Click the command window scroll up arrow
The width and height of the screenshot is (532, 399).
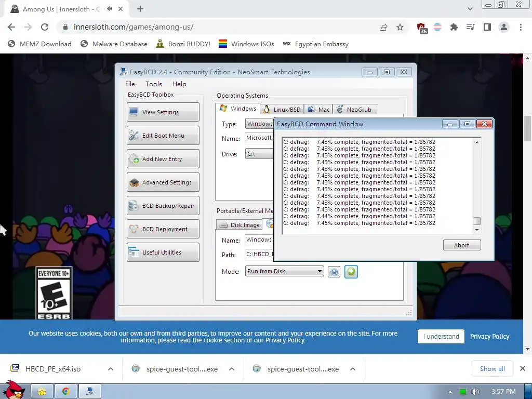tap(477, 142)
